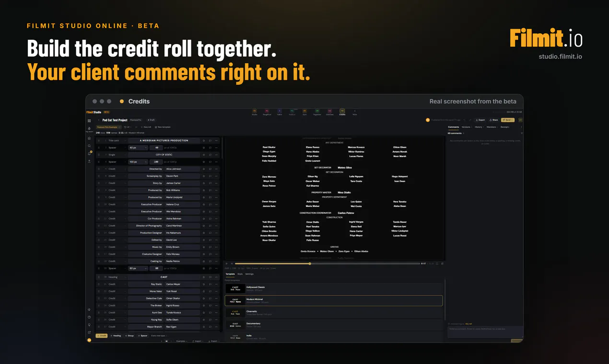The width and height of the screenshot is (609, 364).
Task: Play the credit roll preview
Action: pos(227,263)
